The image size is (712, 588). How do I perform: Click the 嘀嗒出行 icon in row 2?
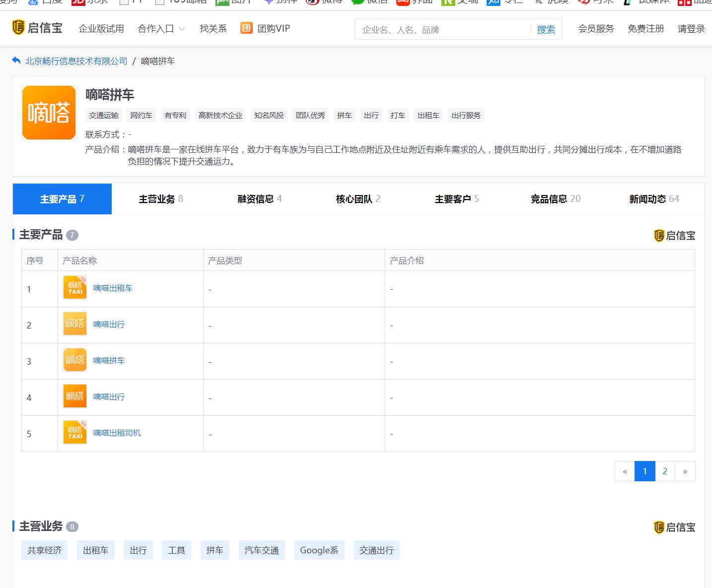pyautogui.click(x=75, y=324)
